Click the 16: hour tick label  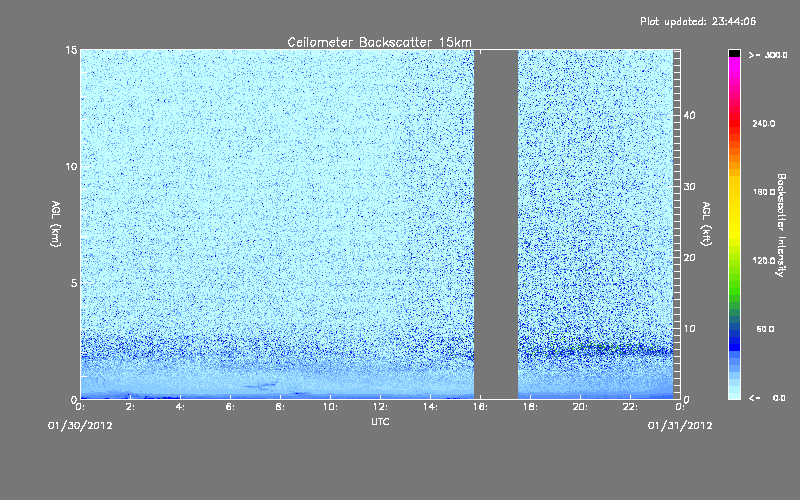480,407
